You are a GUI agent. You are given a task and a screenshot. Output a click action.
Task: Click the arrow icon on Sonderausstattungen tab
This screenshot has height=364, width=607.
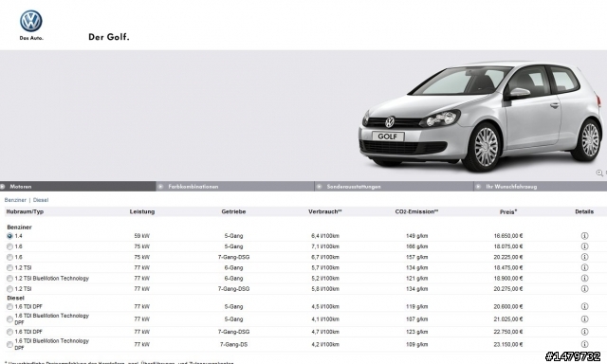point(319,187)
